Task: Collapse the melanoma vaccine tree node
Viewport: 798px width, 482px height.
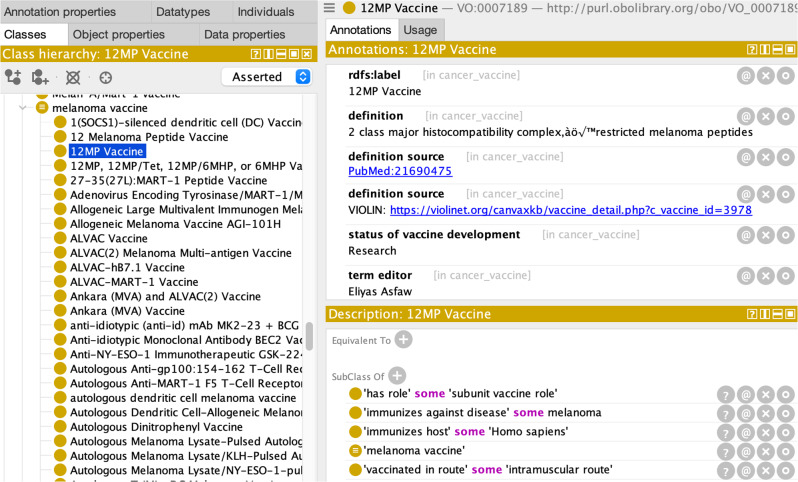Action: pos(22,107)
